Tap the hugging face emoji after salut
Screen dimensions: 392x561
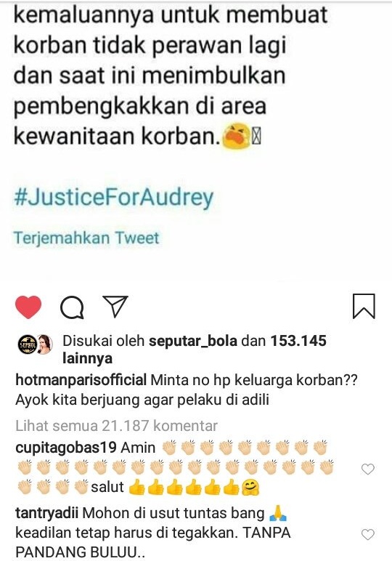click(x=250, y=488)
